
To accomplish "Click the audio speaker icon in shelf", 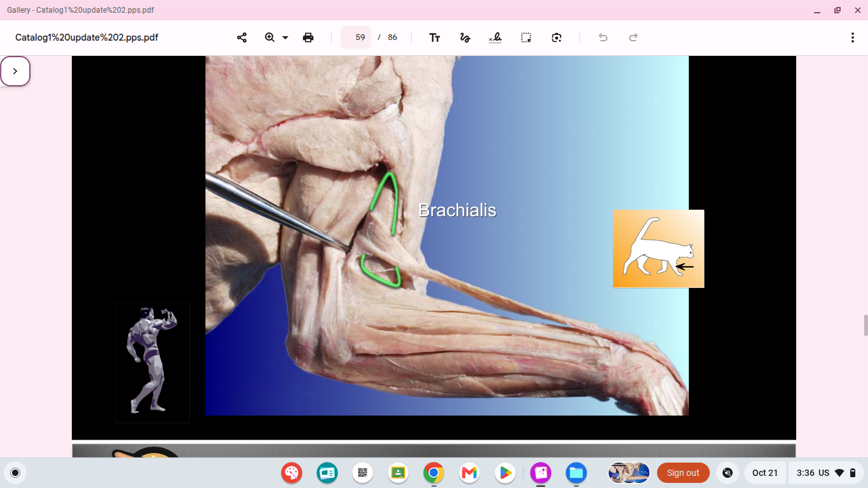I will [x=728, y=473].
